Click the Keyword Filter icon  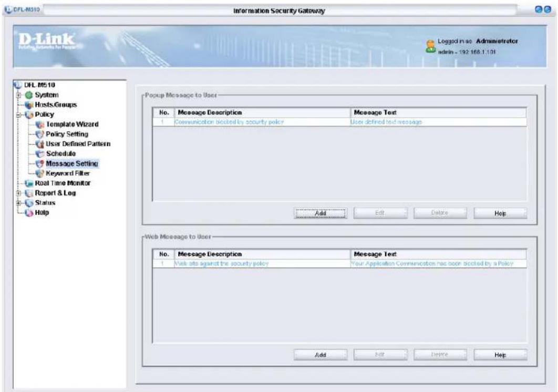[40, 173]
